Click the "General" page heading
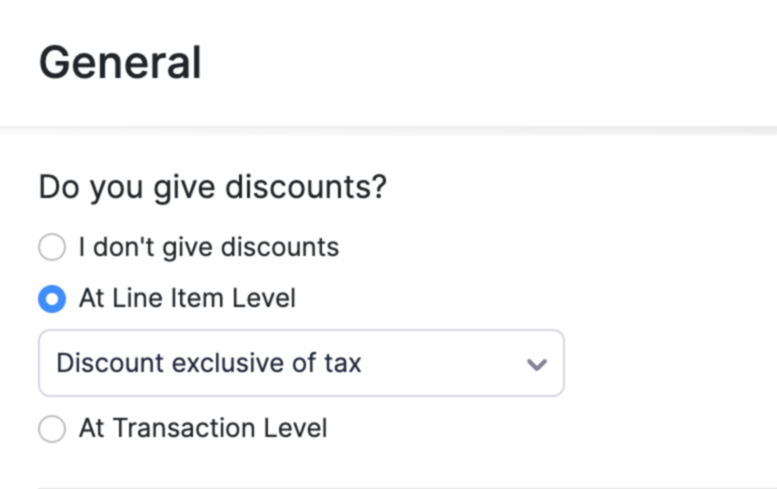 (120, 63)
